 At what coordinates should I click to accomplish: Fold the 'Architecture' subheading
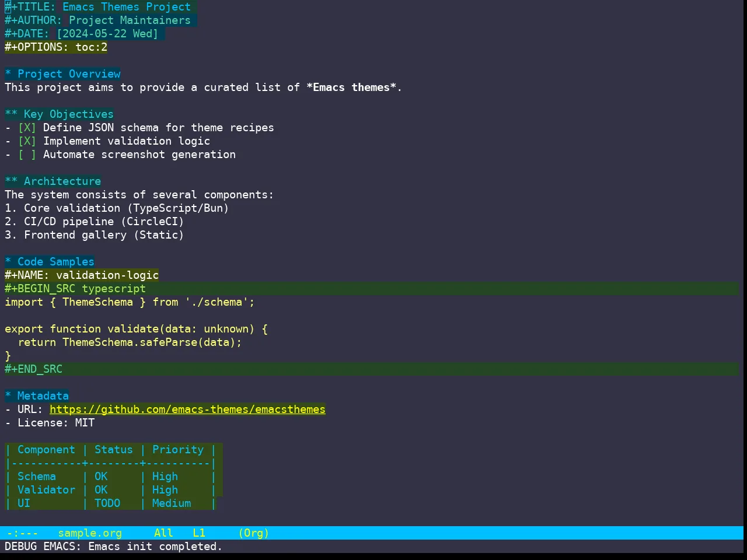[x=53, y=181]
